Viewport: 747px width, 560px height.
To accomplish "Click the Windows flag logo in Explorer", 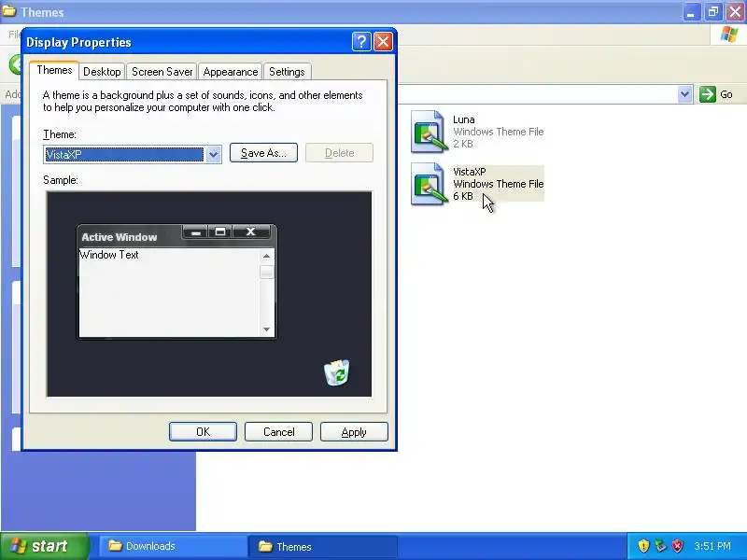I will [729, 35].
